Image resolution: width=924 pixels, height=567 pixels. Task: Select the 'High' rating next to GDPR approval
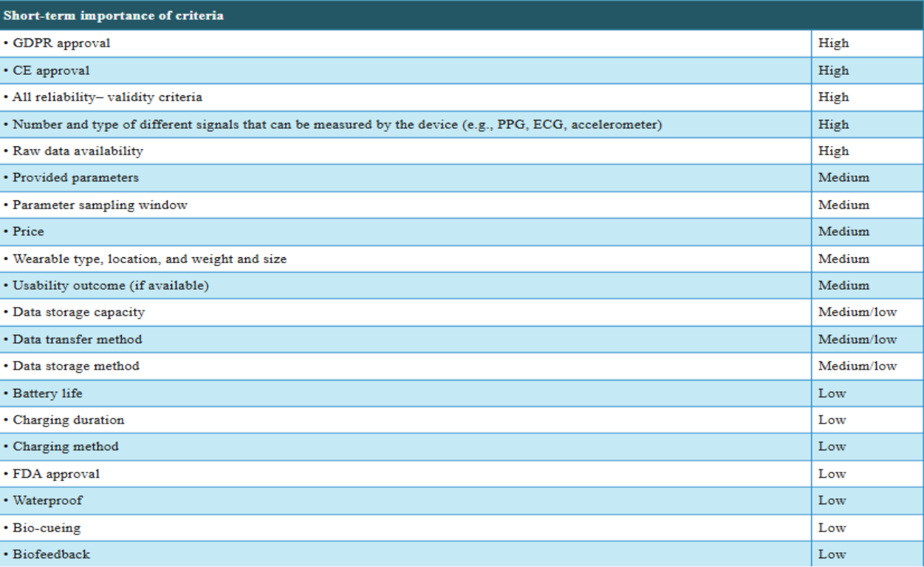[x=833, y=43]
